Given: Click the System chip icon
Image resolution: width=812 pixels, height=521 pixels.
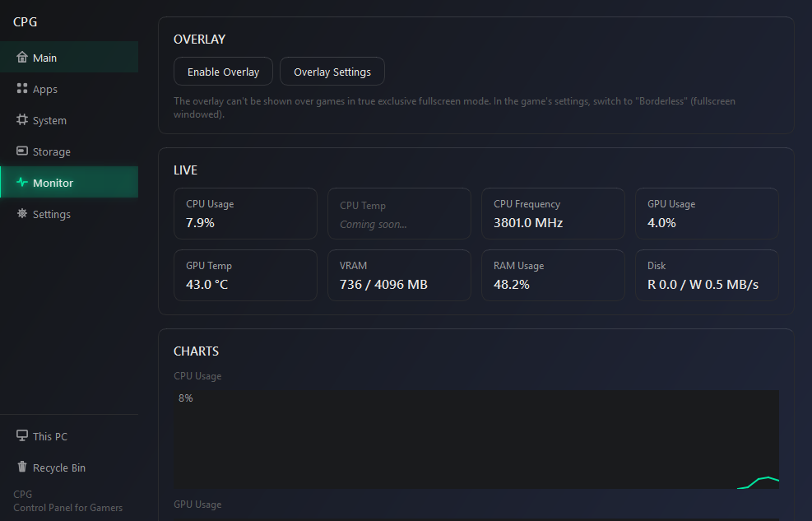Looking at the screenshot, I should tap(21, 119).
